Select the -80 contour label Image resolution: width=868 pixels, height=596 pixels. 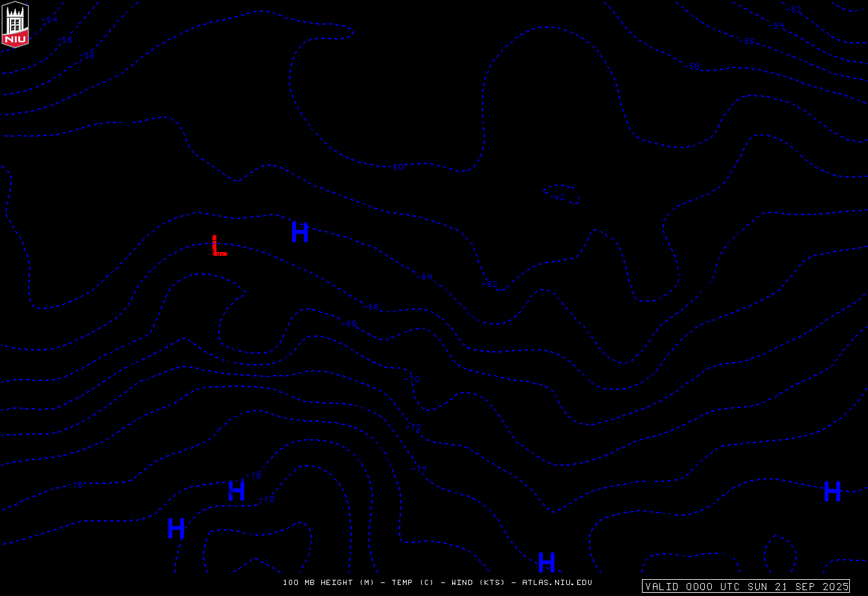point(267,499)
